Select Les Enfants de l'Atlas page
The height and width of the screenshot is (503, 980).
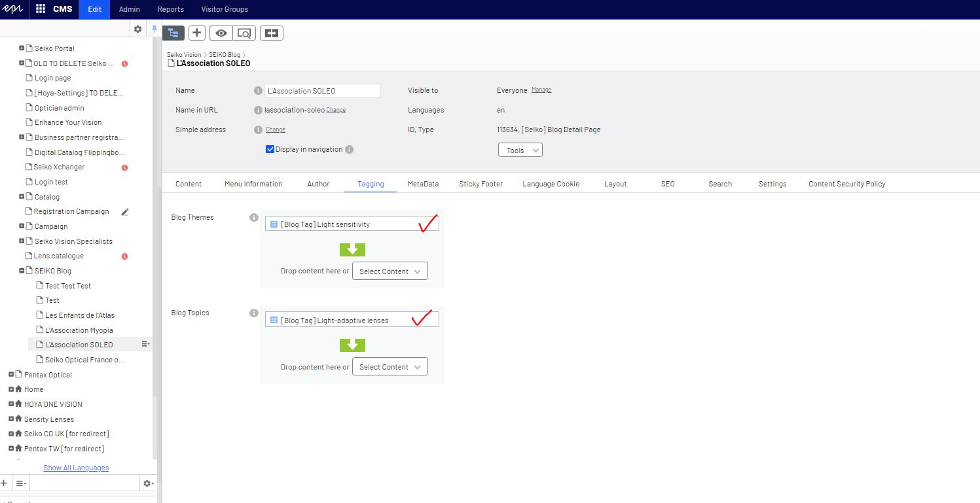[80, 315]
